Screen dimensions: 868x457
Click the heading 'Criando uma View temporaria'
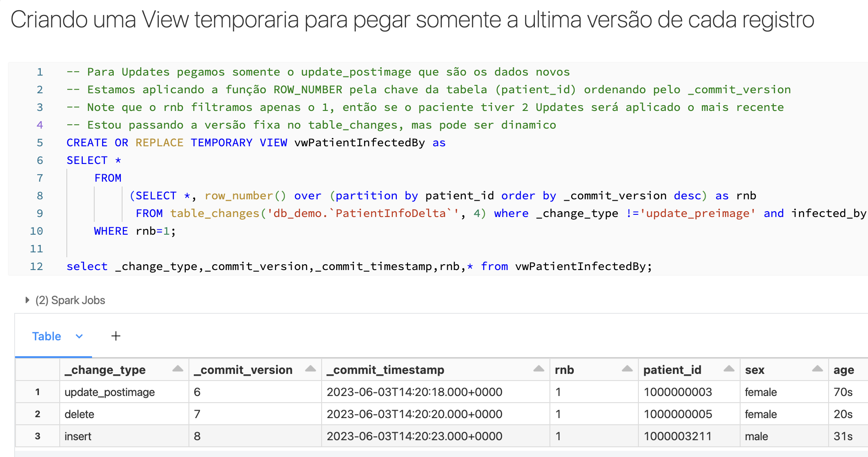click(x=412, y=20)
